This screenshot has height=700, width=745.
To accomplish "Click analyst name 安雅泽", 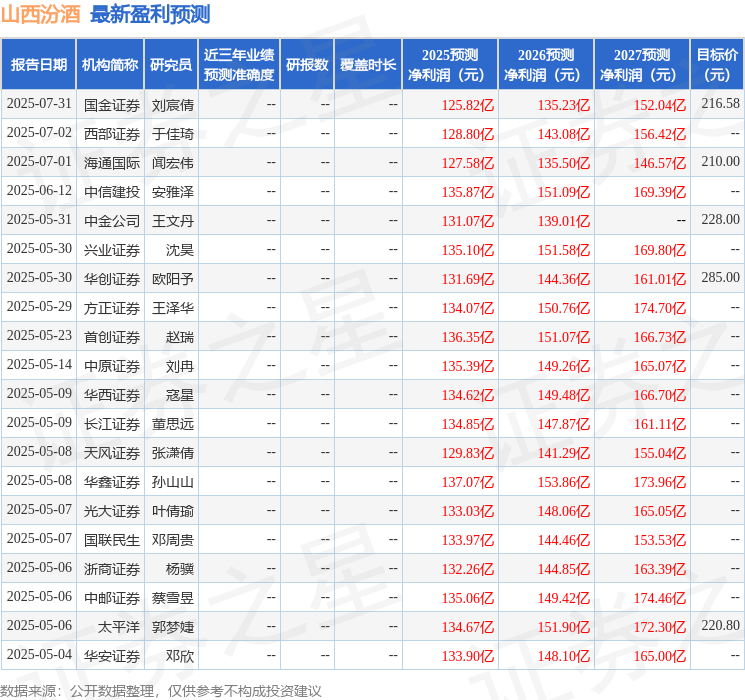I will pos(172,192).
